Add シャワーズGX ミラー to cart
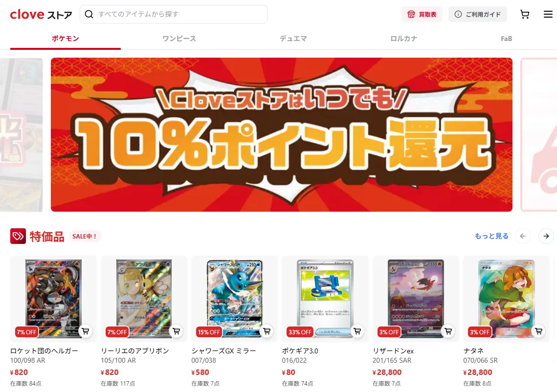Screen dimensions: 557x392 [267, 331]
